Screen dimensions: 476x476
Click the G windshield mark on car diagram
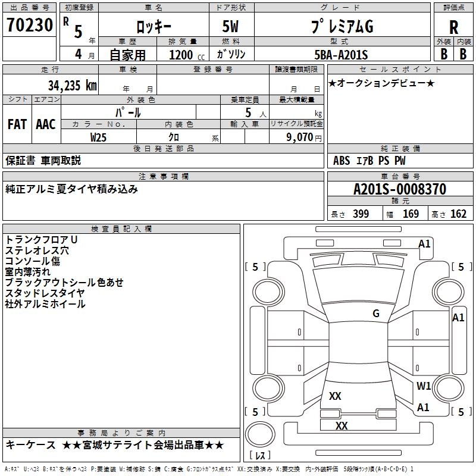tap(376, 313)
